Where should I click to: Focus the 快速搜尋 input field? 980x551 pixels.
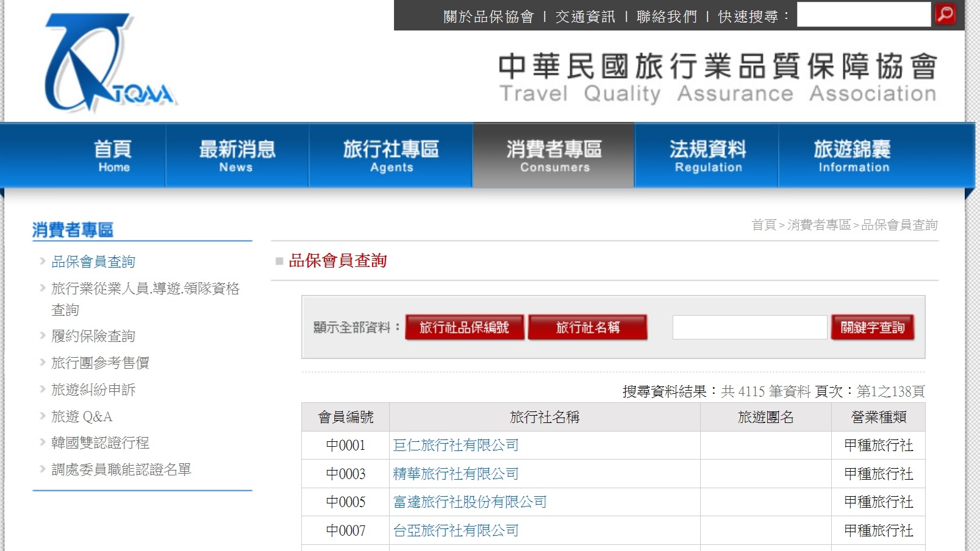864,15
